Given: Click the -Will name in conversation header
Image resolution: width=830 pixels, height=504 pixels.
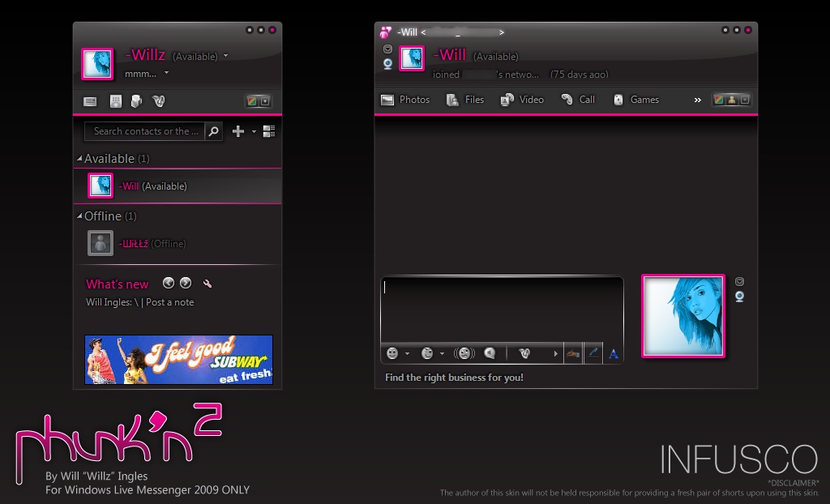Looking at the screenshot, I should (450, 54).
